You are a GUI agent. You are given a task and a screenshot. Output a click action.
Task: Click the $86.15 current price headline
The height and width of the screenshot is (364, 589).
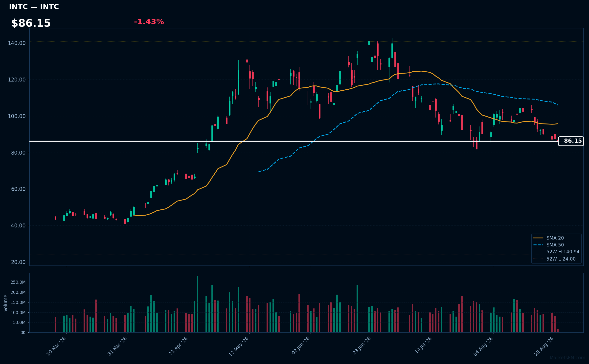[31, 23]
